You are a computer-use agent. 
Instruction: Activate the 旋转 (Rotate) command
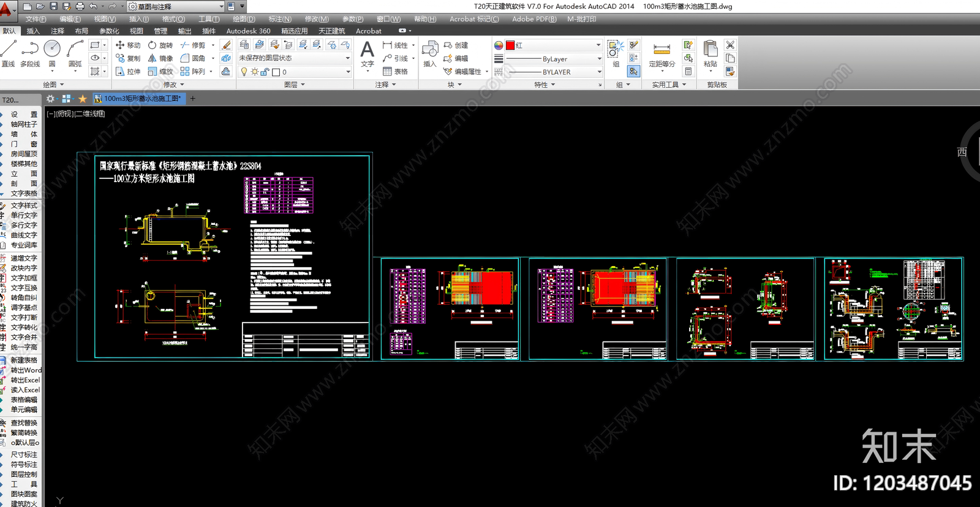pos(160,45)
